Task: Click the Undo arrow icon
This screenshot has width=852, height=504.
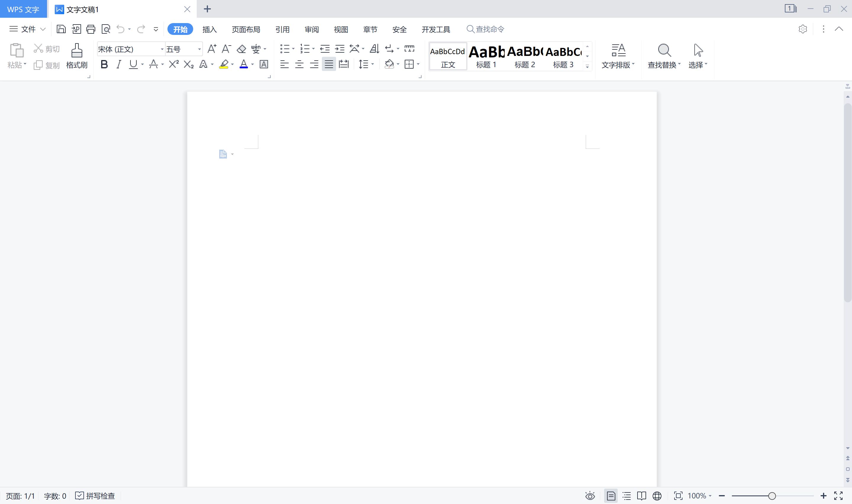Action: (120, 29)
